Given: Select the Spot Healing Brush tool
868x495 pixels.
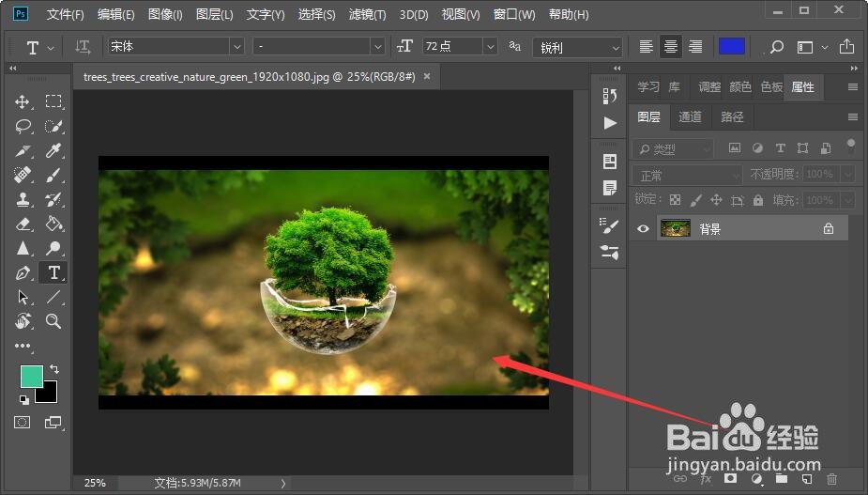Looking at the screenshot, I should 23,175.
